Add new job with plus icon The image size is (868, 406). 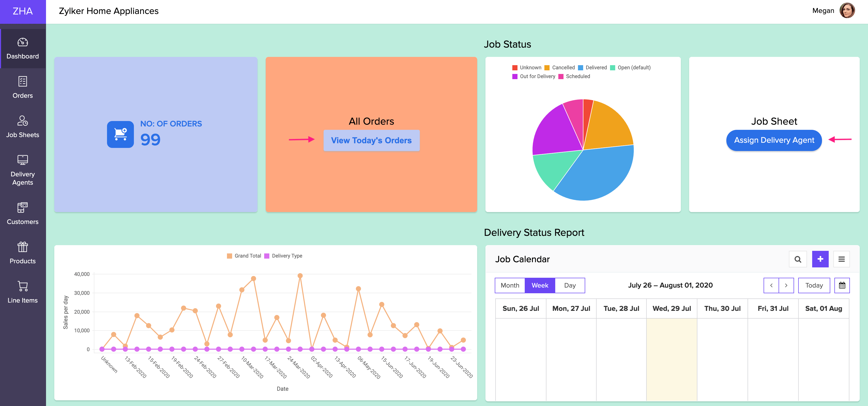tap(820, 259)
